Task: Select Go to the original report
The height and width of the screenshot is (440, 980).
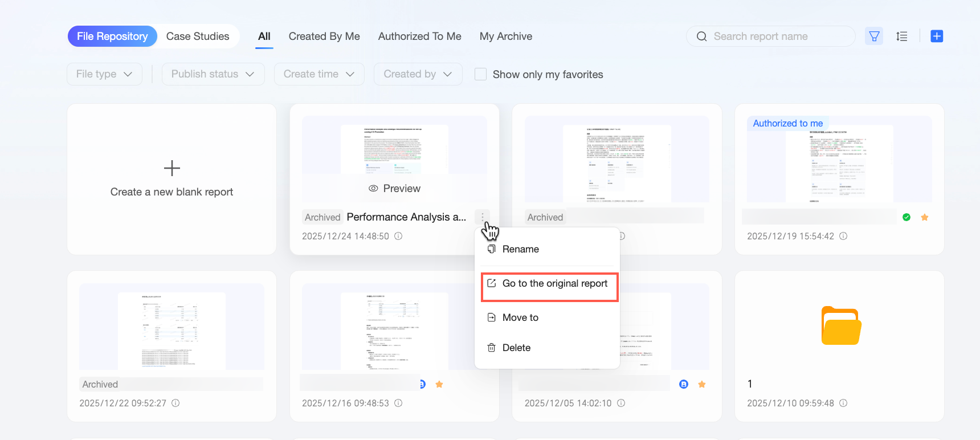Action: (x=549, y=284)
